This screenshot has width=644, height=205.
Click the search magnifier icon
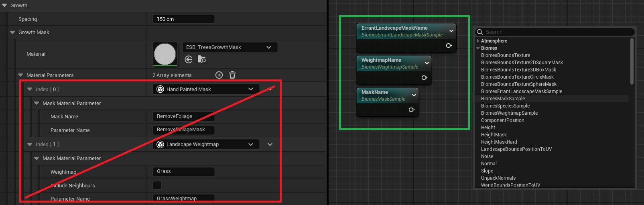coord(480,32)
